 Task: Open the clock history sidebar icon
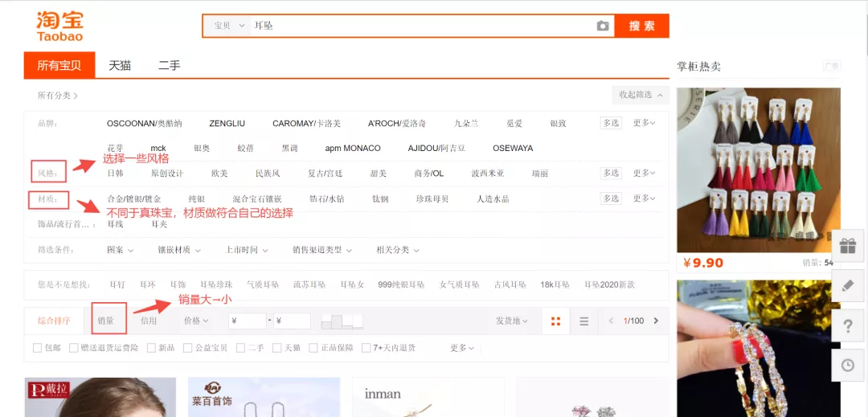(848, 365)
